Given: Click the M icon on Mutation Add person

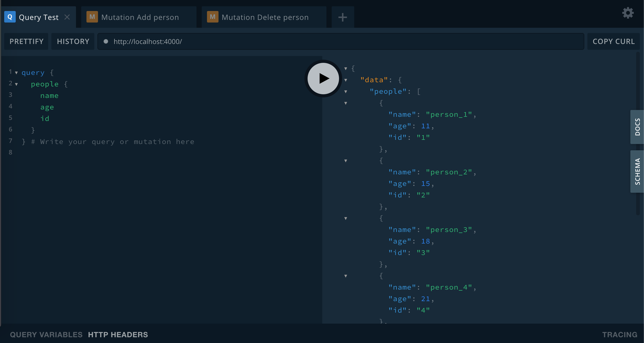Looking at the screenshot, I should pos(92,17).
